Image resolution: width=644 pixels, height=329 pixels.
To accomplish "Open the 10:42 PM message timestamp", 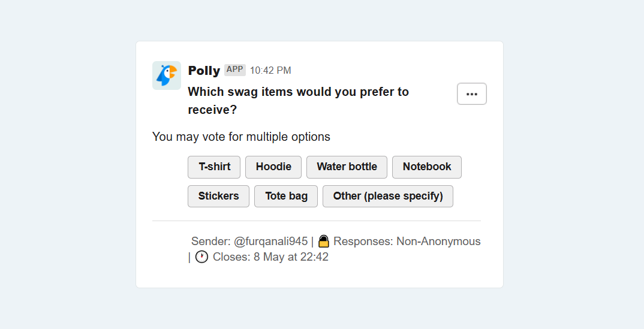I will pyautogui.click(x=270, y=71).
